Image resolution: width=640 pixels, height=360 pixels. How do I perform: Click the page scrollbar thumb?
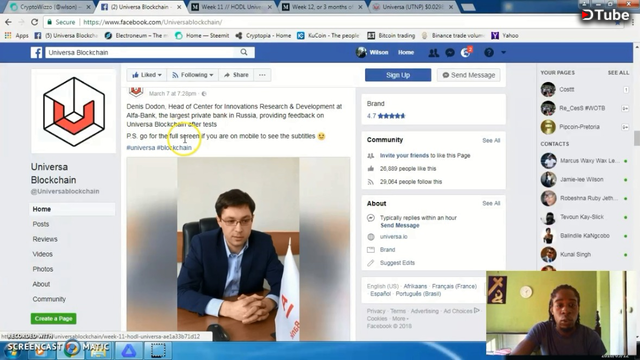[x=636, y=138]
